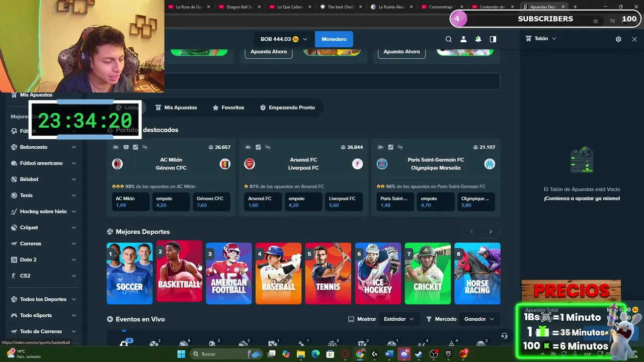Switch to Empezando Pronto tab
644x362 pixels.
click(x=287, y=108)
